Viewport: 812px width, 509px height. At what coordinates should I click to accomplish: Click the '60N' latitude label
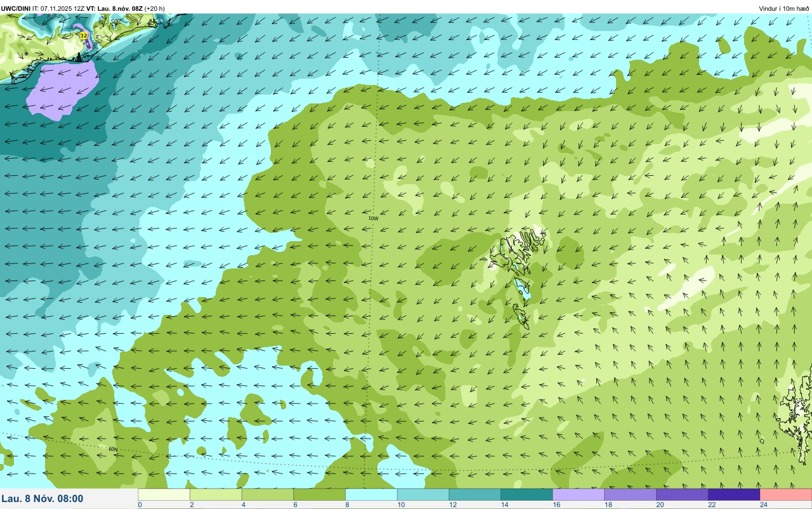point(113,449)
